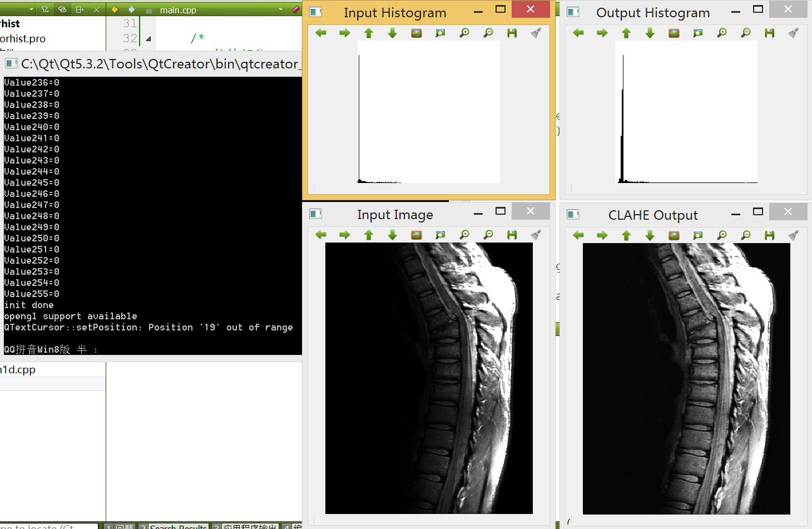Pan up in Input Histogram window
This screenshot has width=812, height=529.
[x=369, y=33]
